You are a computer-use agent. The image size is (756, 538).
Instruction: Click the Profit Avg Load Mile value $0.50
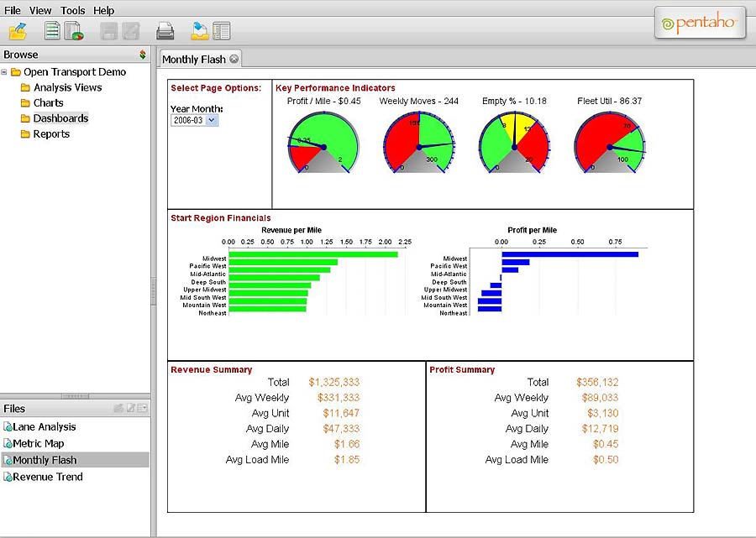click(x=606, y=459)
